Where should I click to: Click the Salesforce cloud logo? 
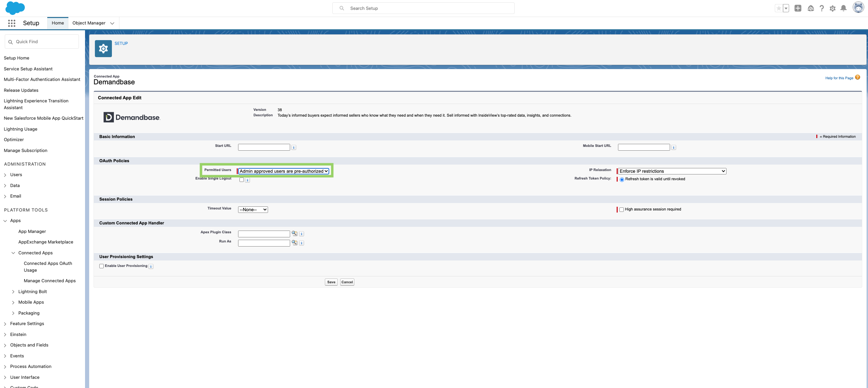[15, 8]
